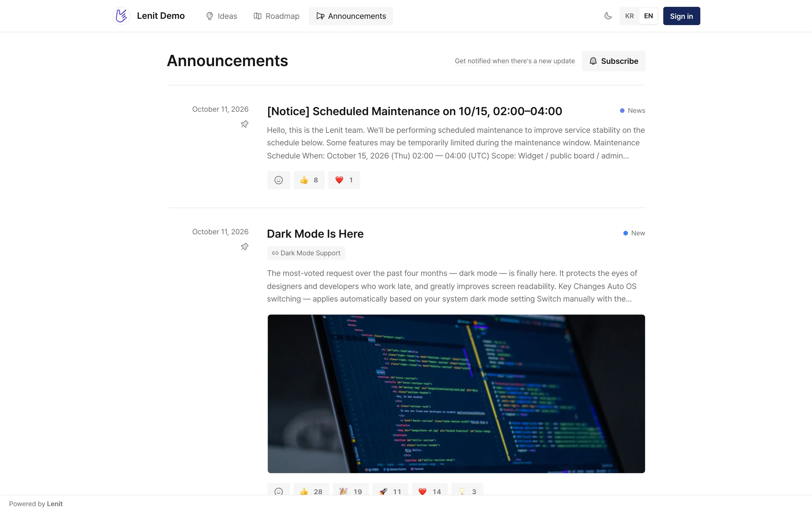Switch language to EN

(648, 16)
